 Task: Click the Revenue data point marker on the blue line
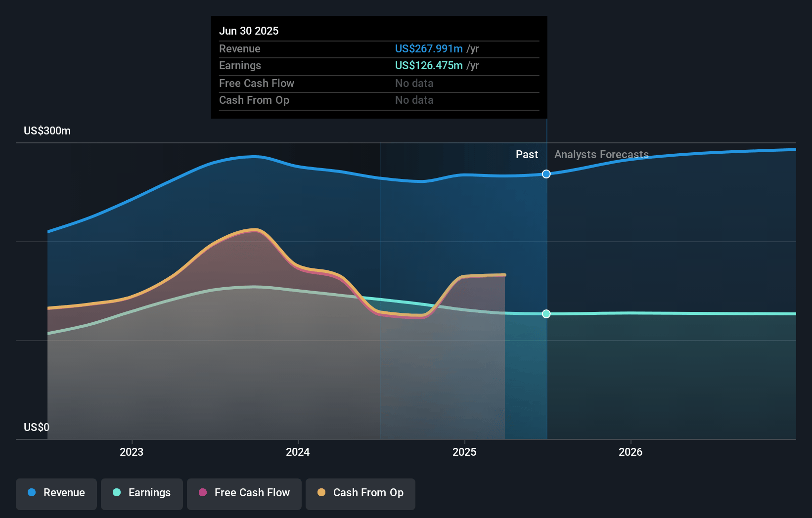pos(546,174)
